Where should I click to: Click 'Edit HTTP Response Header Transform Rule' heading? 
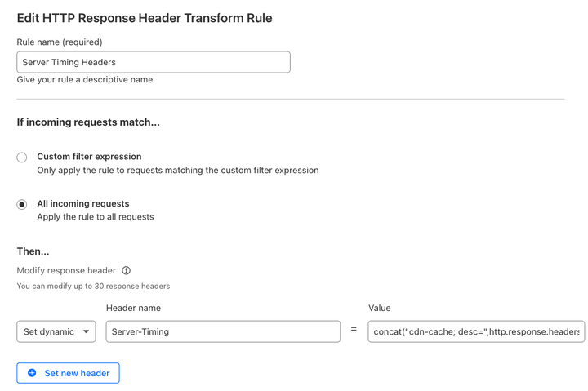(145, 18)
